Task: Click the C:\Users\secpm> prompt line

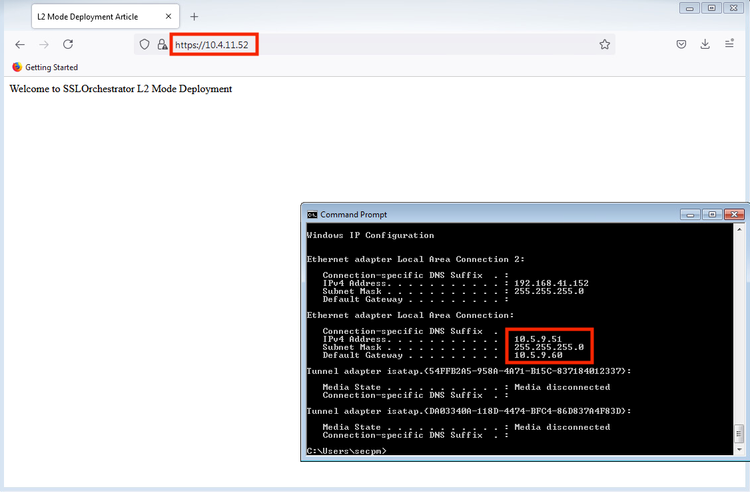Action: point(346,451)
